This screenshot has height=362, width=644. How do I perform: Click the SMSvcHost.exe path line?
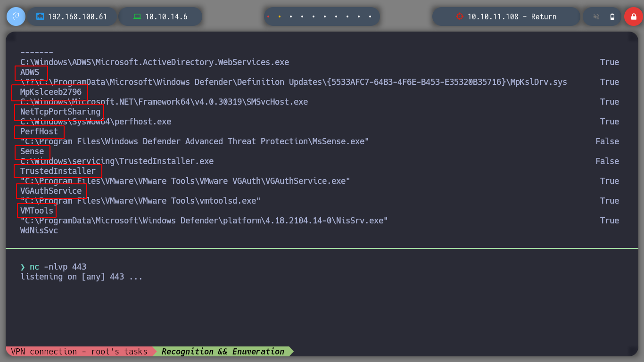click(164, 102)
